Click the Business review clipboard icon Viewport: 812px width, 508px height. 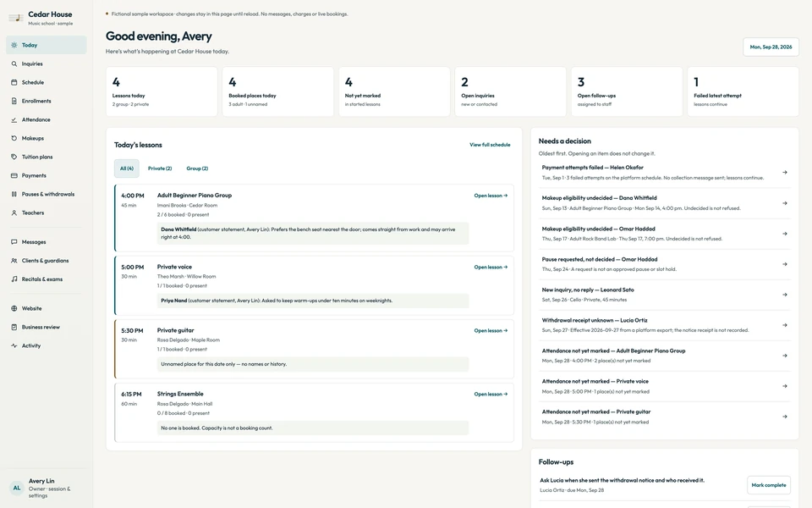(14, 327)
